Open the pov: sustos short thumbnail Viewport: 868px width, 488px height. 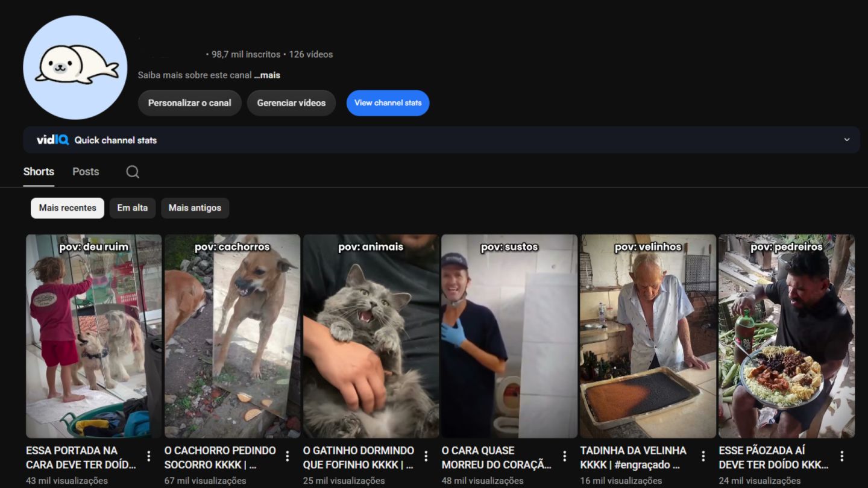509,336
